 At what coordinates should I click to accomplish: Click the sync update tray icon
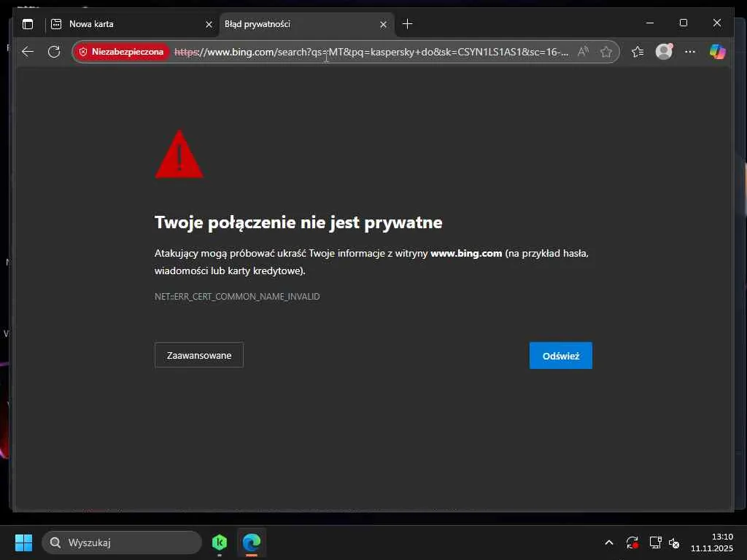(x=632, y=542)
